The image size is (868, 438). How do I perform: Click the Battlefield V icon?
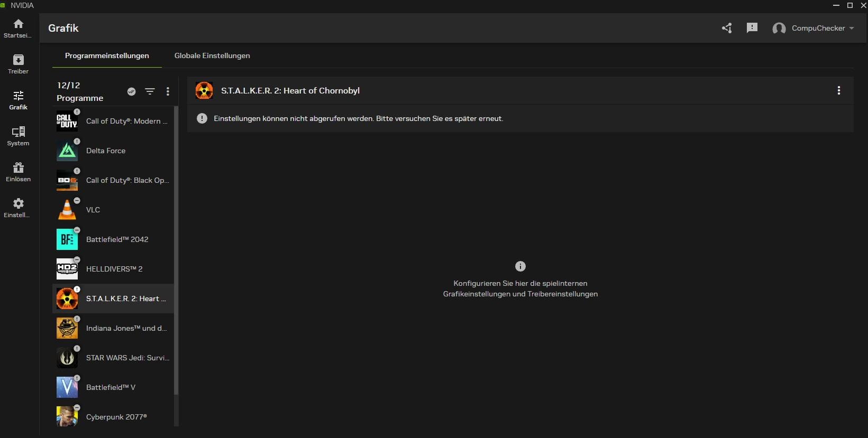pyautogui.click(x=67, y=387)
